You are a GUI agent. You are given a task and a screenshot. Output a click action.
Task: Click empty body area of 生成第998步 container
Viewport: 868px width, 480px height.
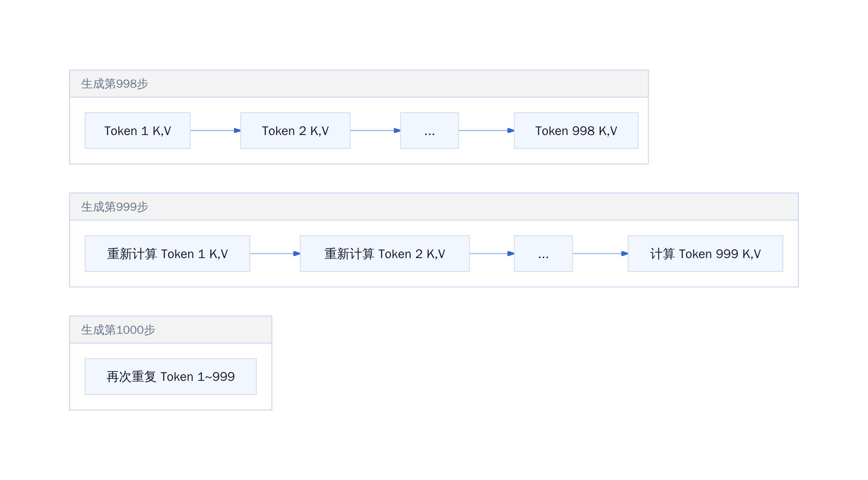[x=359, y=156]
